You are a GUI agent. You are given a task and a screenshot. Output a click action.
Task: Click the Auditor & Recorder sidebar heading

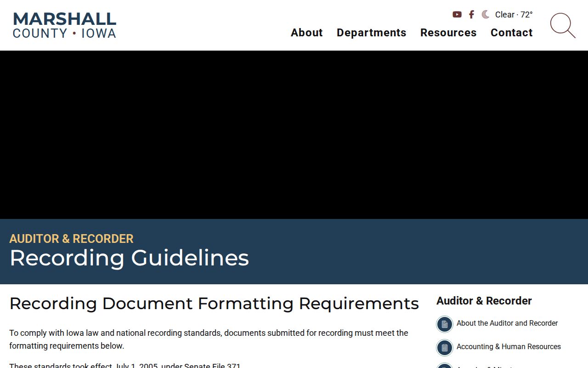tap(484, 301)
